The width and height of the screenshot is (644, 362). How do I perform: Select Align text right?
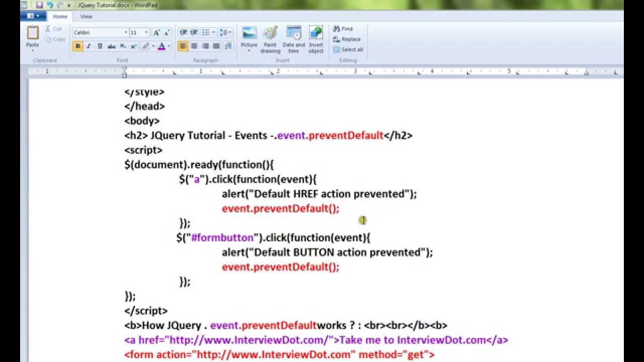(205, 46)
